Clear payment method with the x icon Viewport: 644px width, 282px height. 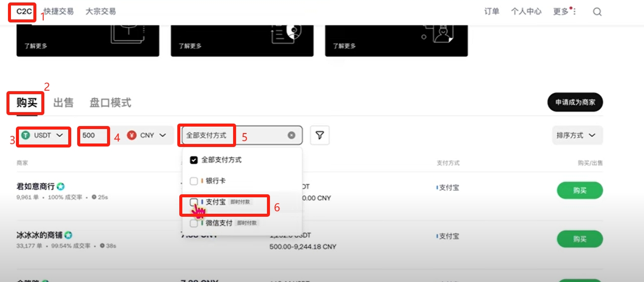[291, 135]
